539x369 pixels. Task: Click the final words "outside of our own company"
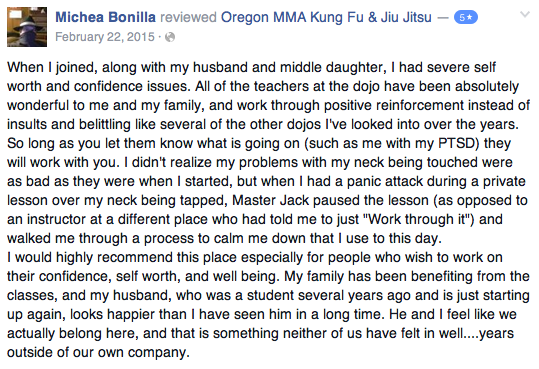98,352
